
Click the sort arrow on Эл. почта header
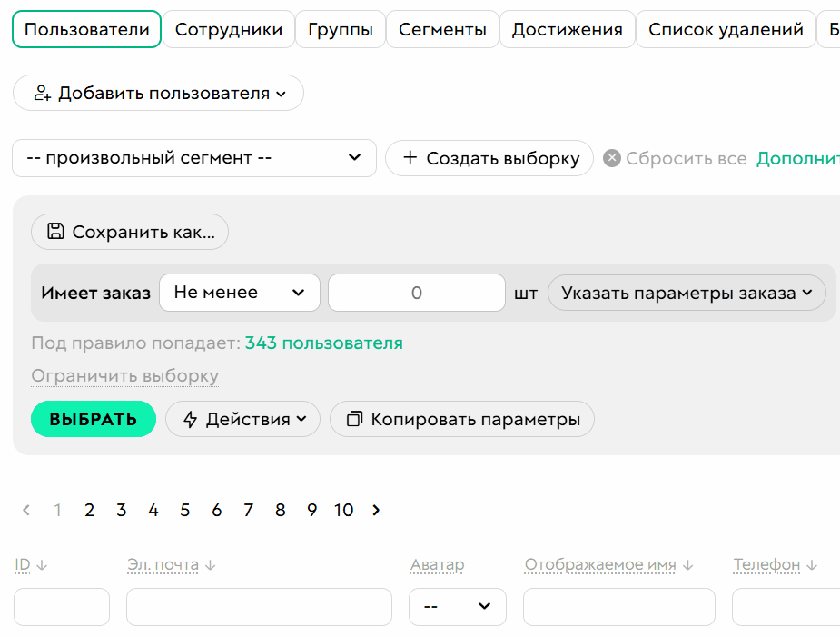(x=210, y=564)
